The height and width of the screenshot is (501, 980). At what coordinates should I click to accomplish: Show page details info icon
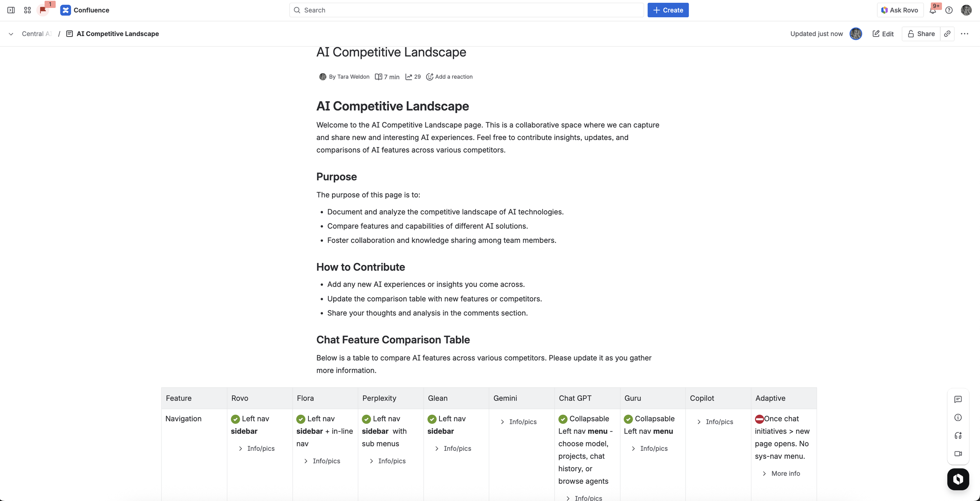coord(958,417)
